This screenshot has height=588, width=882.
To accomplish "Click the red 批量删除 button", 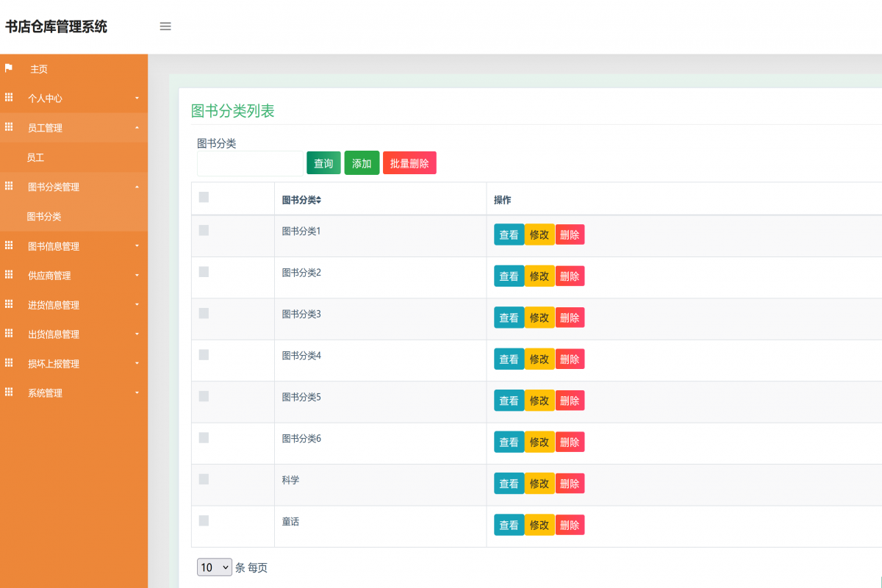I will [409, 162].
